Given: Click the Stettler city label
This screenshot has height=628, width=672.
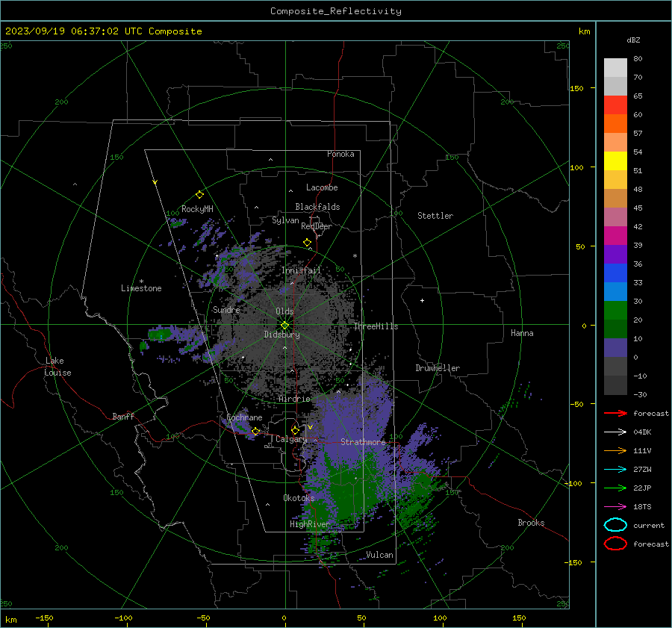Looking at the screenshot, I should (435, 216).
